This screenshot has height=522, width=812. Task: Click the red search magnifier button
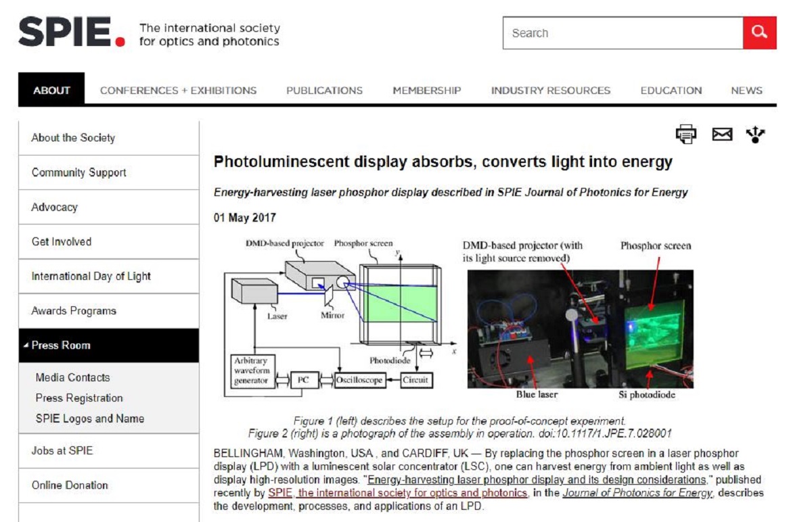click(x=759, y=33)
